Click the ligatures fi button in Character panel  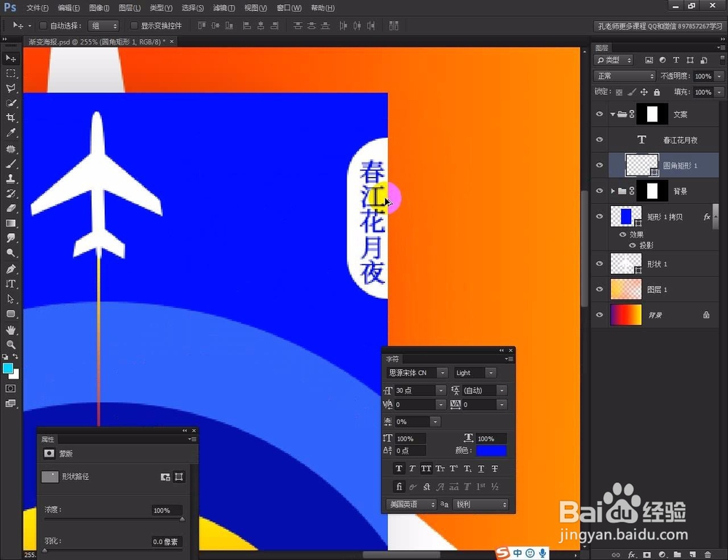pyautogui.click(x=398, y=486)
